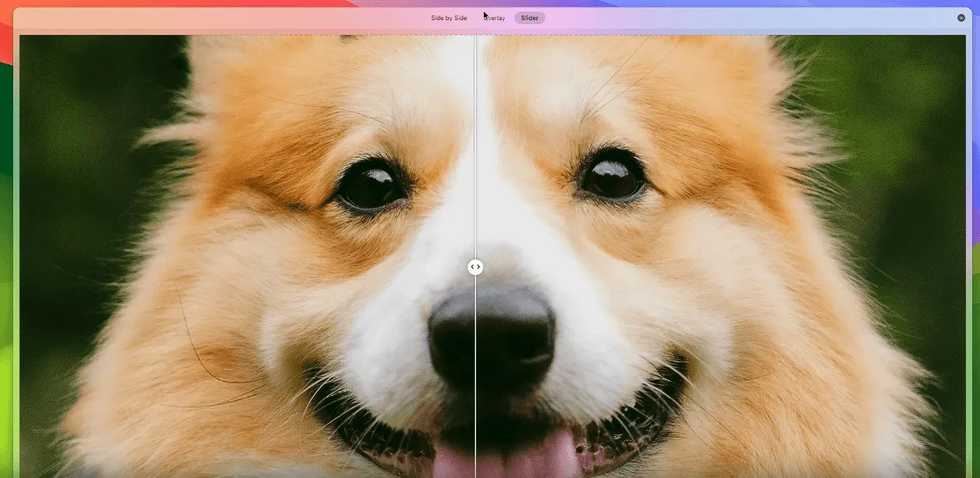980x478 pixels.
Task: Switch to the Overlay comparison mode
Action: point(494,18)
